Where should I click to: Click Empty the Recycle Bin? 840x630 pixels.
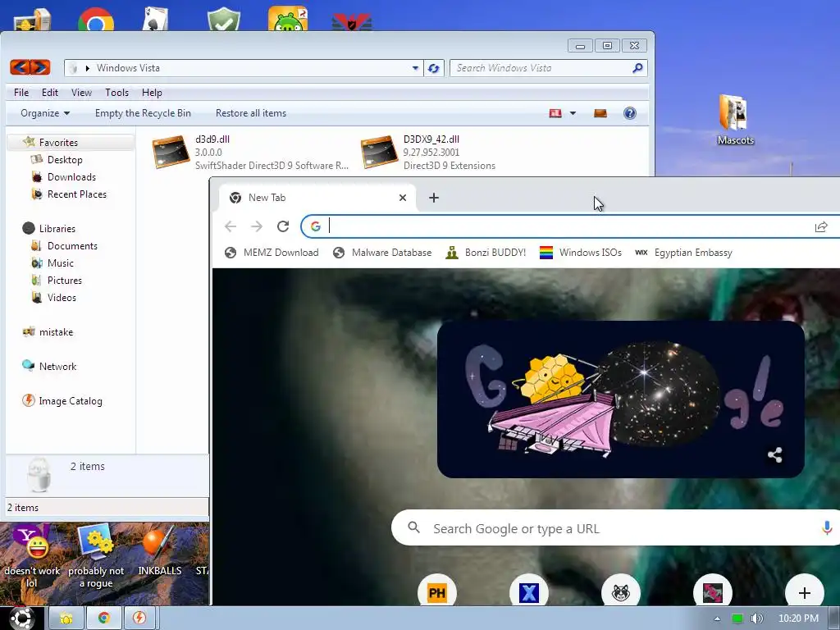click(x=143, y=113)
